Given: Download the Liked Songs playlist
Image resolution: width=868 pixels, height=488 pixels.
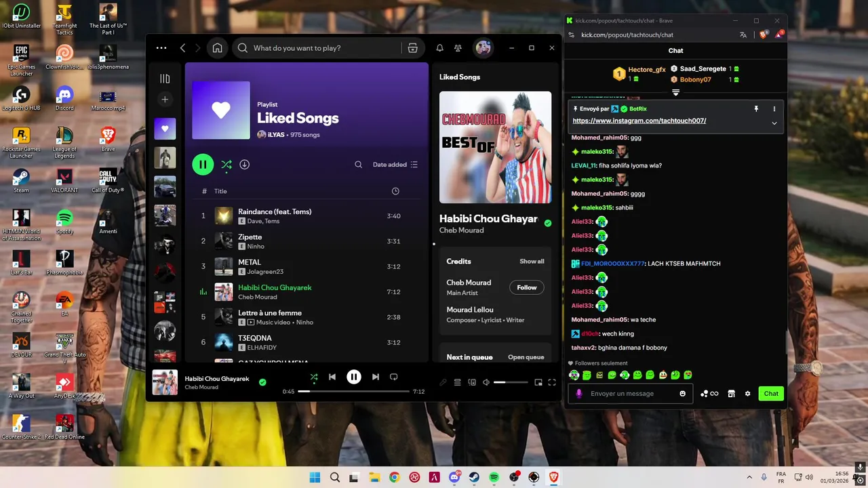Looking at the screenshot, I should click(245, 165).
